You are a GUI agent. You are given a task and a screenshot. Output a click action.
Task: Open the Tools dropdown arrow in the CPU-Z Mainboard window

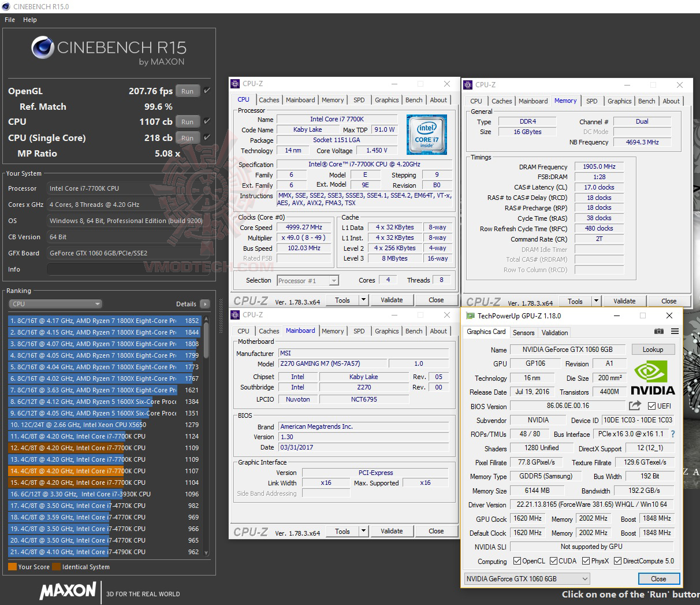coord(364,531)
